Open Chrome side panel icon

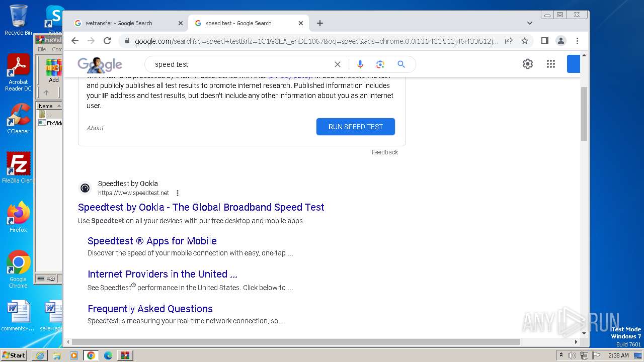tap(544, 41)
